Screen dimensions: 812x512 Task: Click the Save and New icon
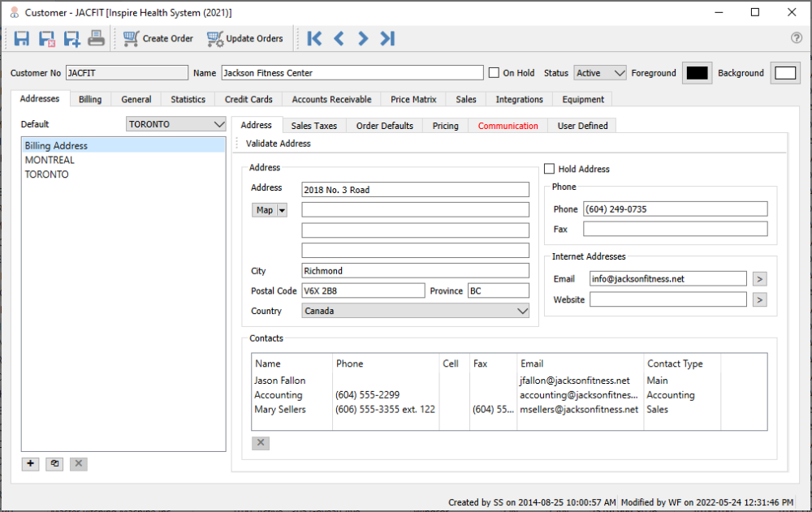click(x=71, y=38)
